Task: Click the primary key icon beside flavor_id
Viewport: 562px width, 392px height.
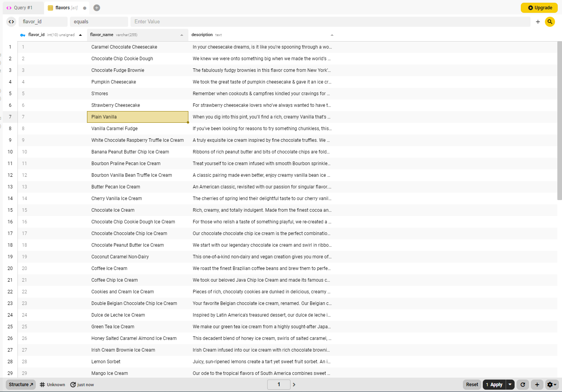Action: [23, 35]
